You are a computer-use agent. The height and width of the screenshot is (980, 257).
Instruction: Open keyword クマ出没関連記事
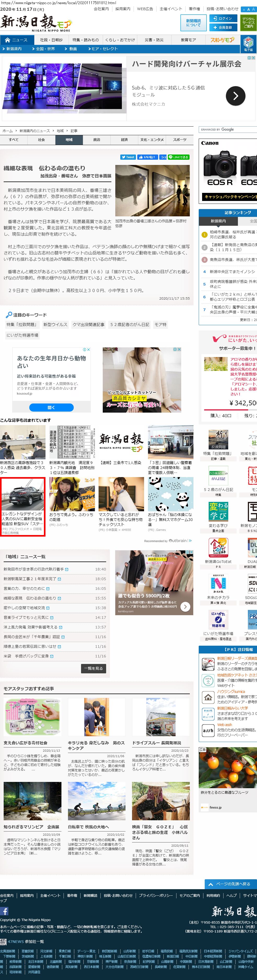coord(88,325)
